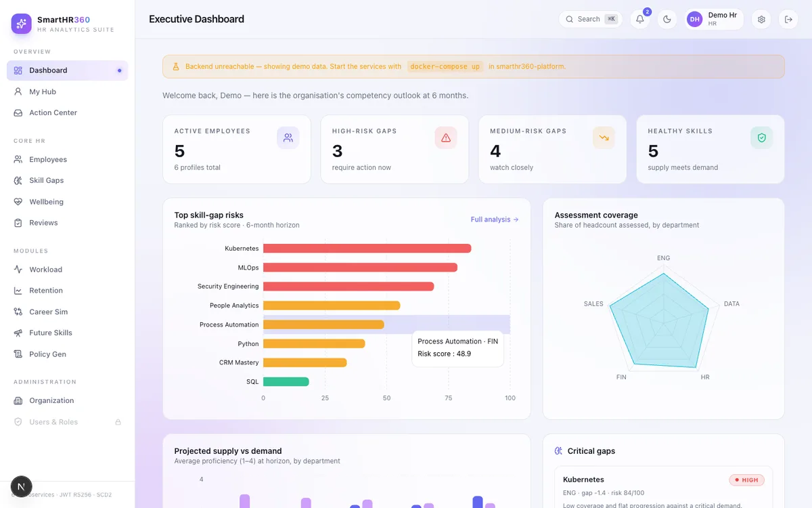Click the HR radar axis label
This screenshot has width=812, height=508.
tap(705, 377)
